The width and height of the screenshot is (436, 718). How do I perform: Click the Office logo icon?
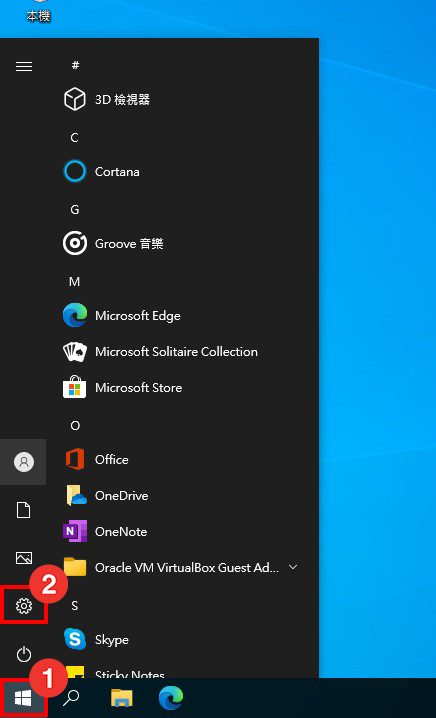coord(75,459)
